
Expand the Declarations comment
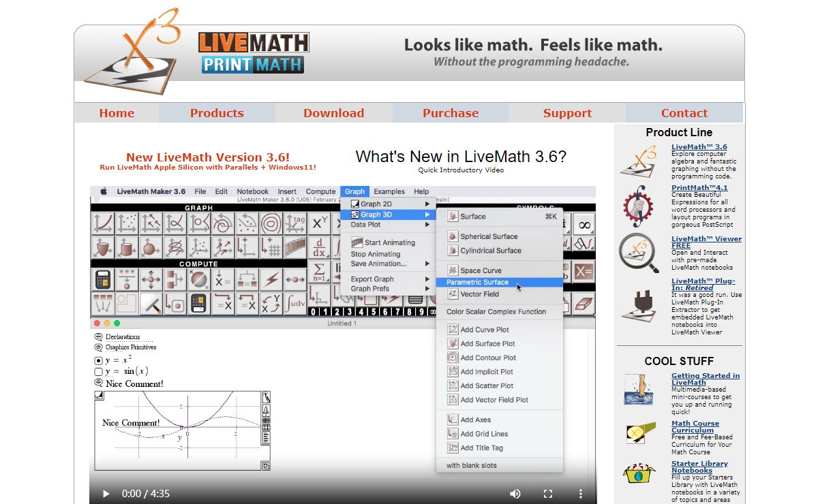tap(98, 337)
